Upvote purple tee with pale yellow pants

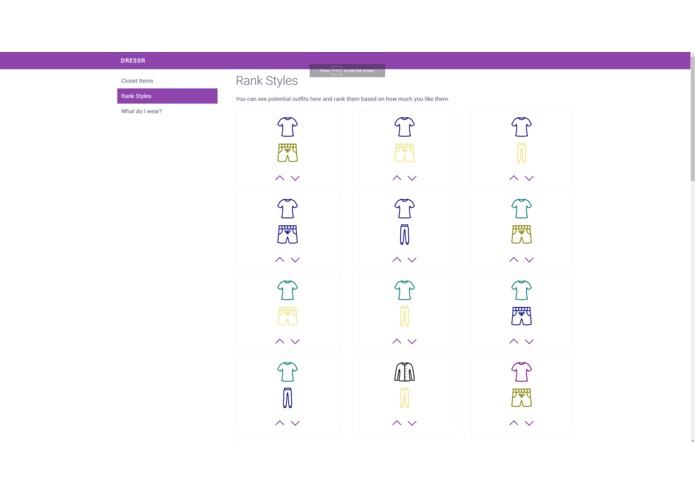(x=514, y=178)
